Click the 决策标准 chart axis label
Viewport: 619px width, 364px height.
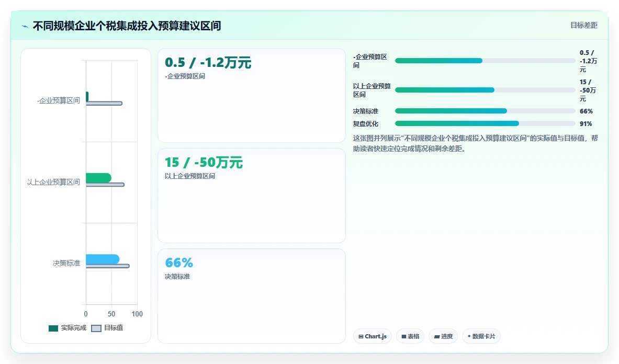pos(66,263)
